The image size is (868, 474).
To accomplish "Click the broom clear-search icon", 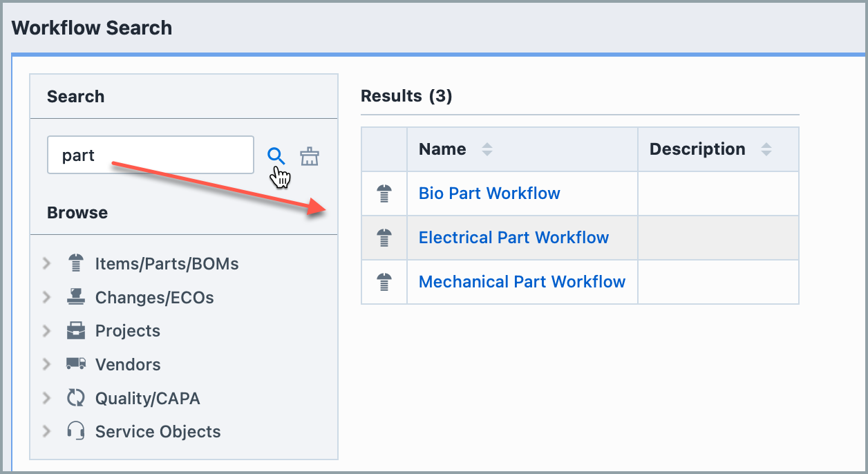I will tap(310, 156).
